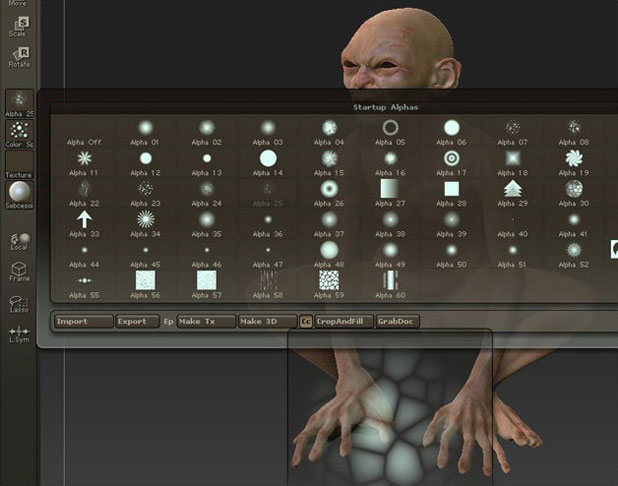Open the Texture selector slot
618x486 pixels.
point(19,164)
